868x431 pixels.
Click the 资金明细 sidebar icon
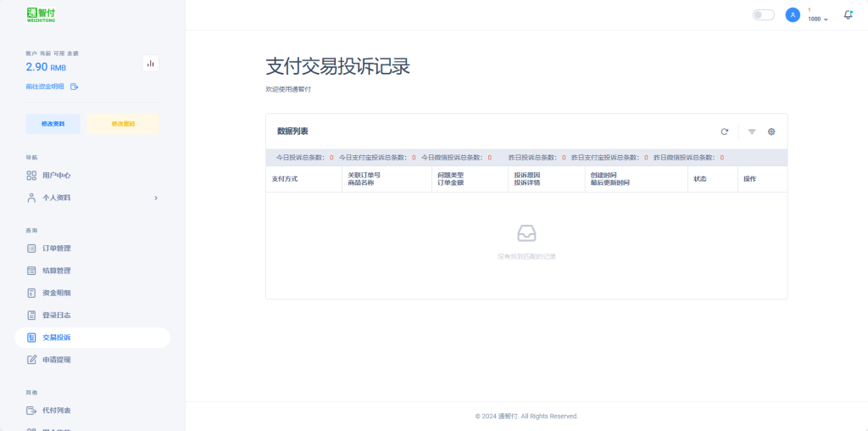tap(31, 293)
